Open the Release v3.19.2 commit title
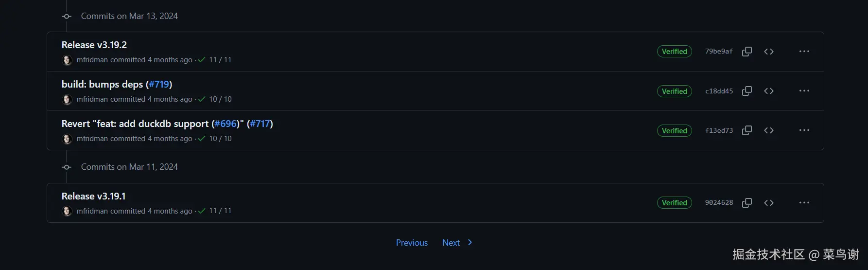Image resolution: width=868 pixels, height=270 pixels. tap(94, 45)
